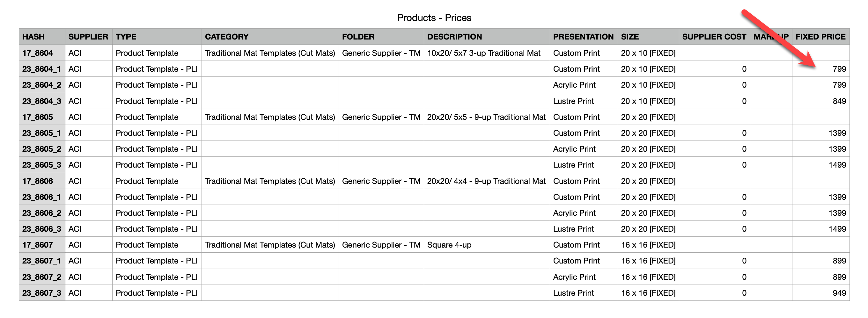Click the SIZE column header
868x318 pixels.
click(629, 37)
